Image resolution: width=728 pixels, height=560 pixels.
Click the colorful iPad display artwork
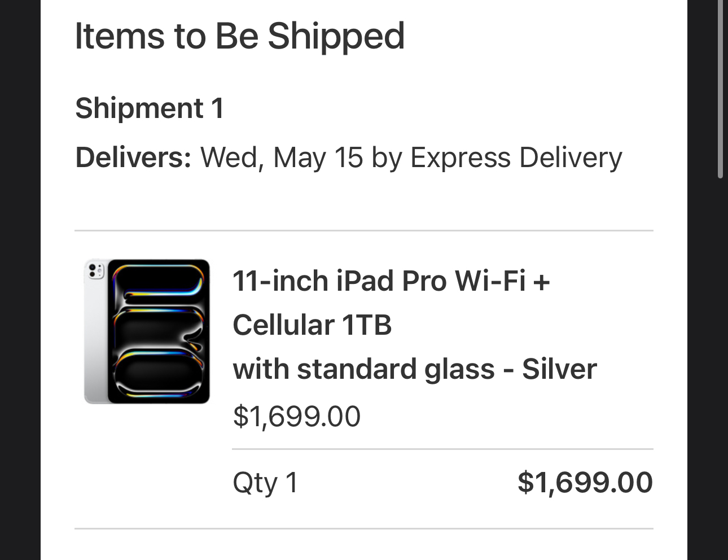(159, 331)
